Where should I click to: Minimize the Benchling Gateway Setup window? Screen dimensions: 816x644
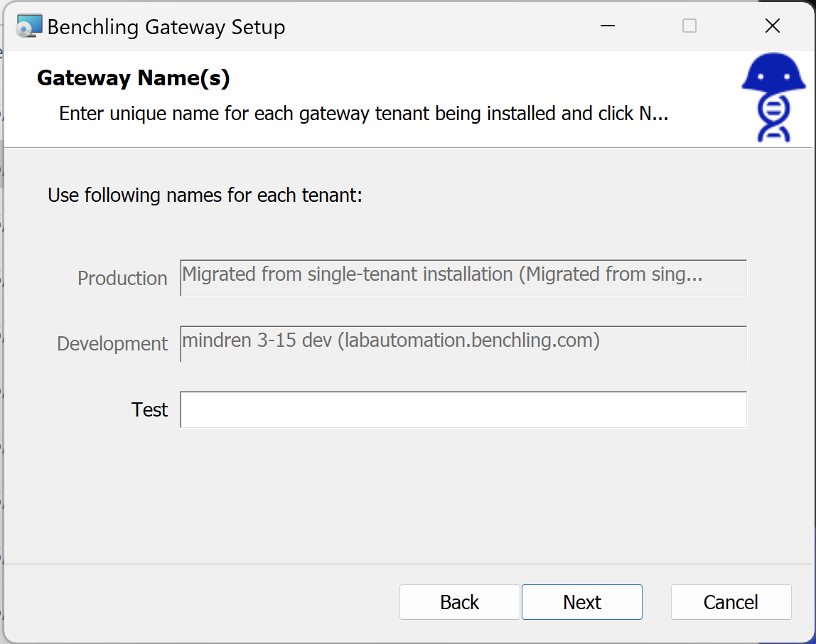[607, 27]
